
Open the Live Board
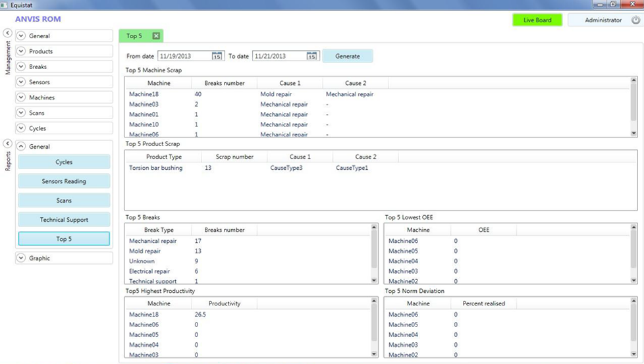tap(537, 20)
